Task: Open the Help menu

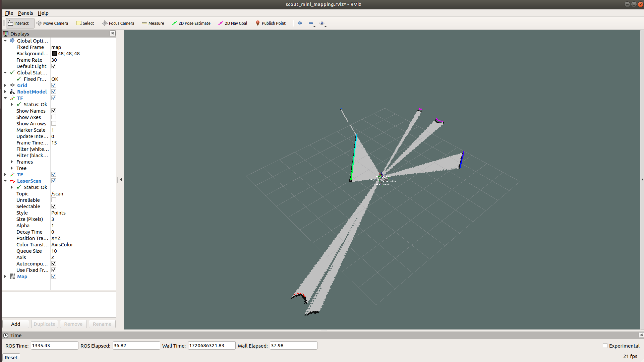Action: (x=43, y=13)
